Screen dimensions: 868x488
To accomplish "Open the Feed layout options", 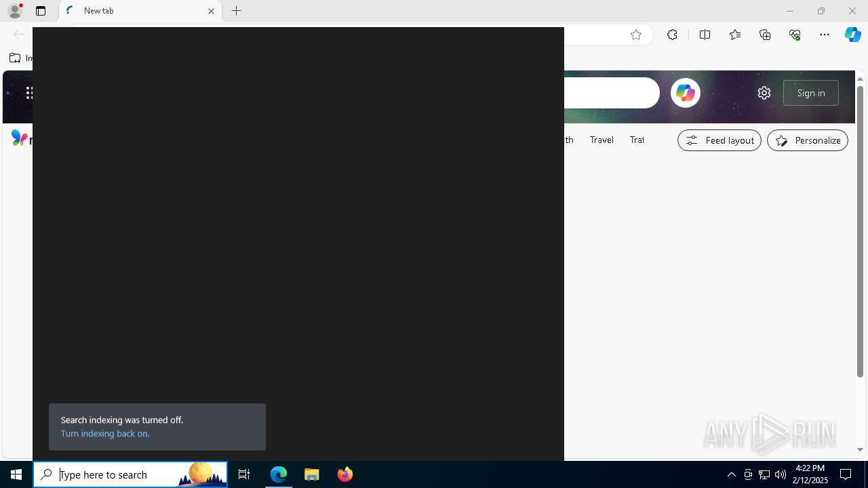I will pos(719,140).
